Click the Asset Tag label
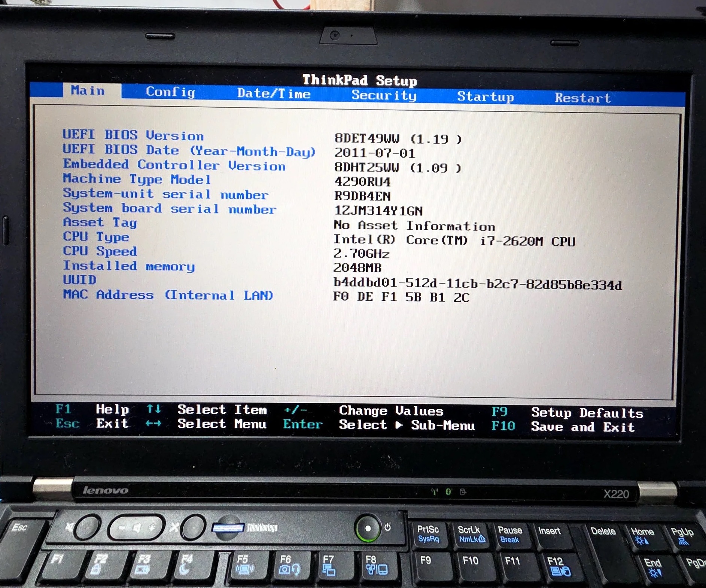Viewport: 706px width, 588px height. tap(100, 222)
